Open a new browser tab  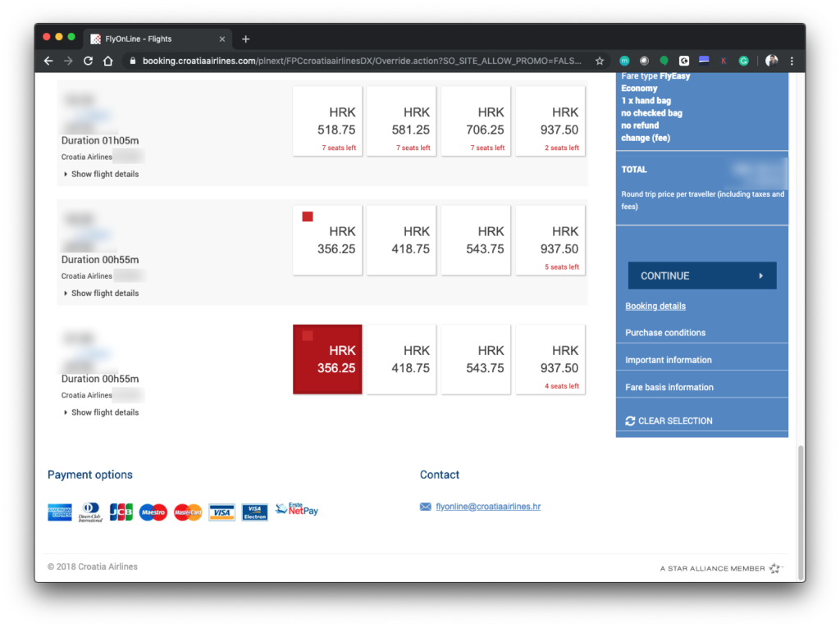[245, 39]
